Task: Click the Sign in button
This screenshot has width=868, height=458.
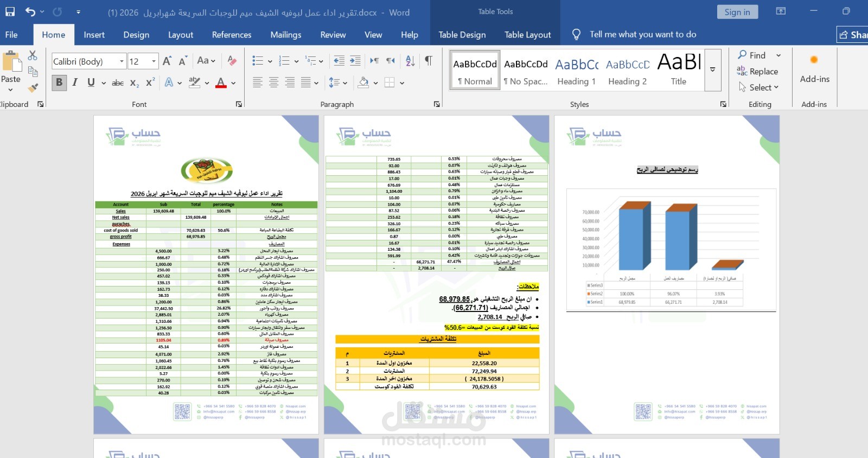Action: [737, 12]
